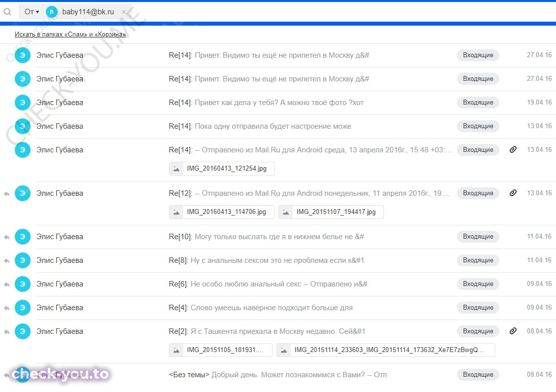Select avatar of Re[2] email row

pos(22,331)
